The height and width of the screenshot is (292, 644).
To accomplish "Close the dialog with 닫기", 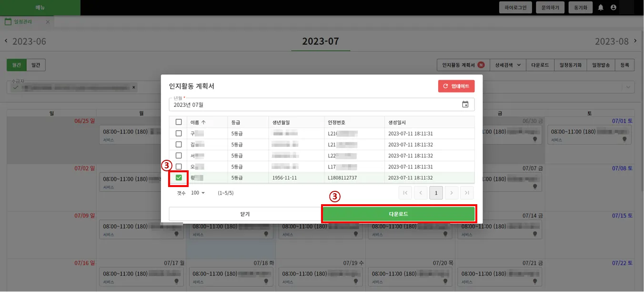I will coord(245,214).
